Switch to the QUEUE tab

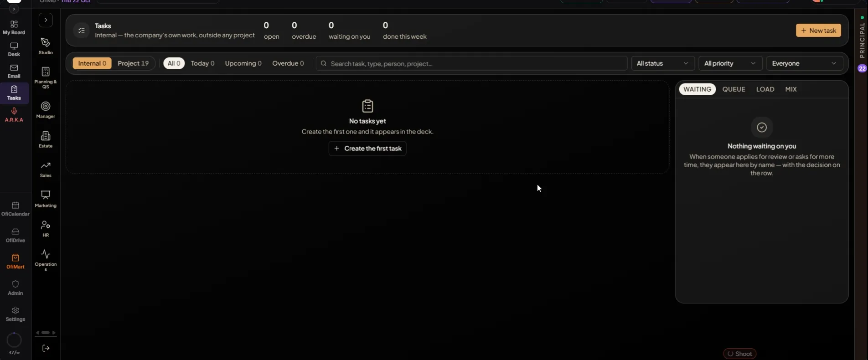[x=734, y=89]
